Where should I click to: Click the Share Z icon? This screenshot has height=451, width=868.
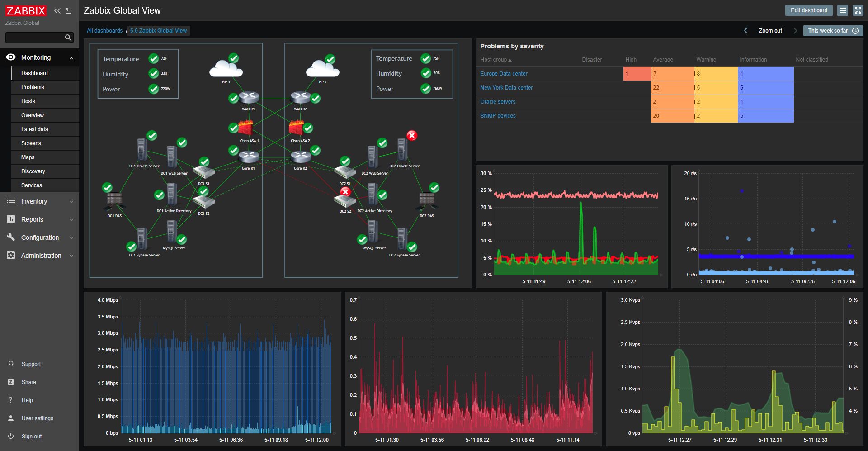coord(11,382)
